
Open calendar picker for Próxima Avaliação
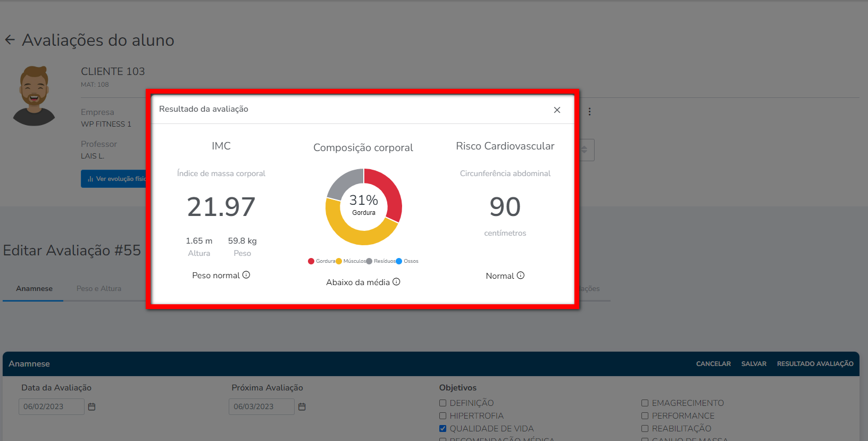pyautogui.click(x=302, y=407)
